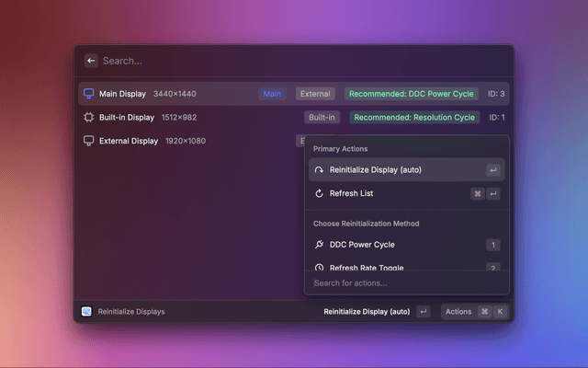Viewport: 588px width, 368px height.
Task: Click the Built-in Display chip icon
Action: 89,118
